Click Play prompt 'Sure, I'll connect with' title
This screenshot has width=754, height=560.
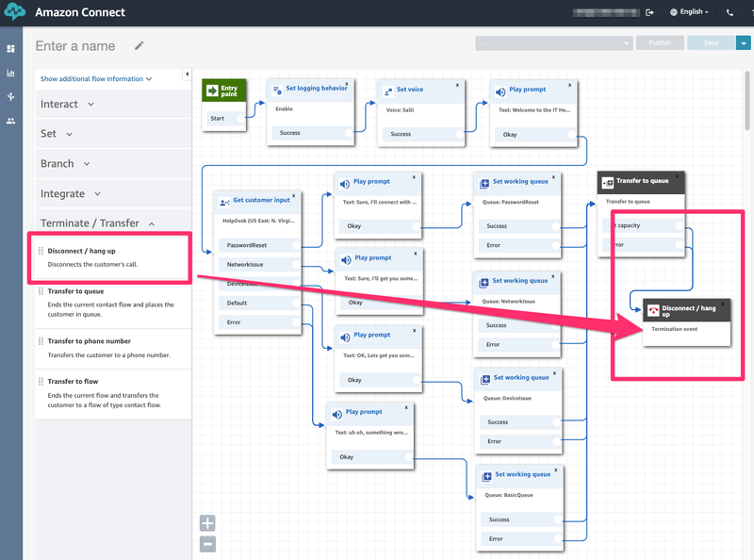[371, 181]
